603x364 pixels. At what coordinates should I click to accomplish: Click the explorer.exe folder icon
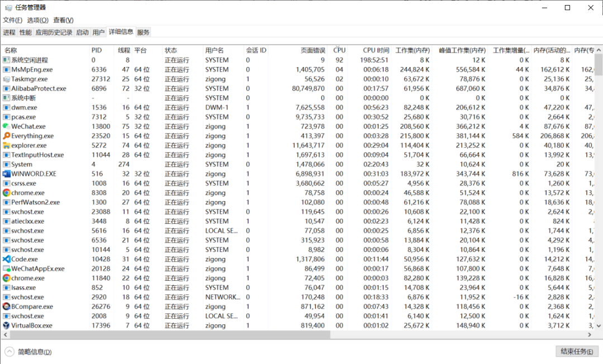pyautogui.click(x=6, y=146)
